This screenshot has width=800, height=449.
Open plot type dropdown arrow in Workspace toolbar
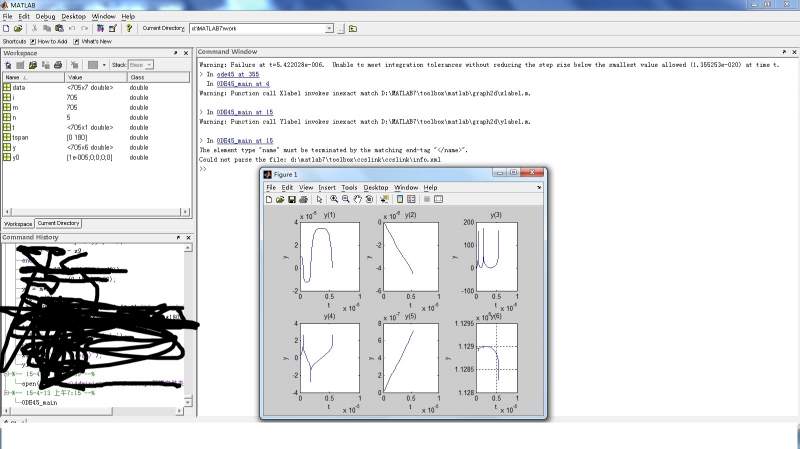(x=104, y=65)
